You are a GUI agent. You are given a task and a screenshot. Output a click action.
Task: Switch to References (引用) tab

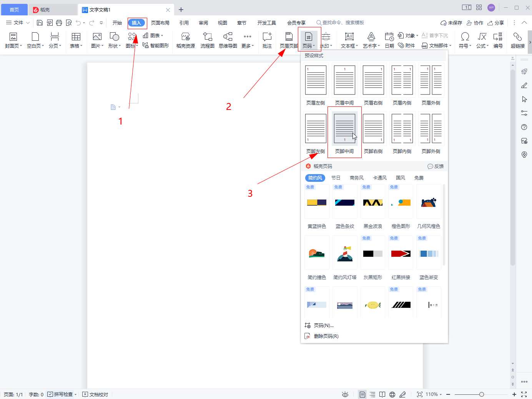pyautogui.click(x=184, y=23)
